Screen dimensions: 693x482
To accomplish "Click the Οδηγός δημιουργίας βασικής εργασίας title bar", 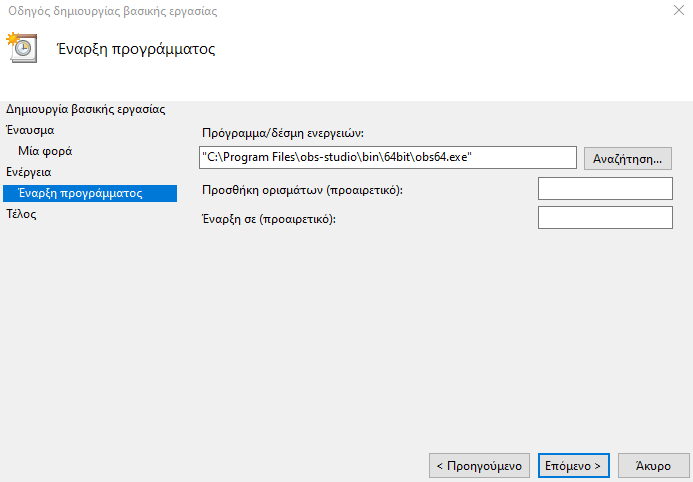I will [113, 11].
